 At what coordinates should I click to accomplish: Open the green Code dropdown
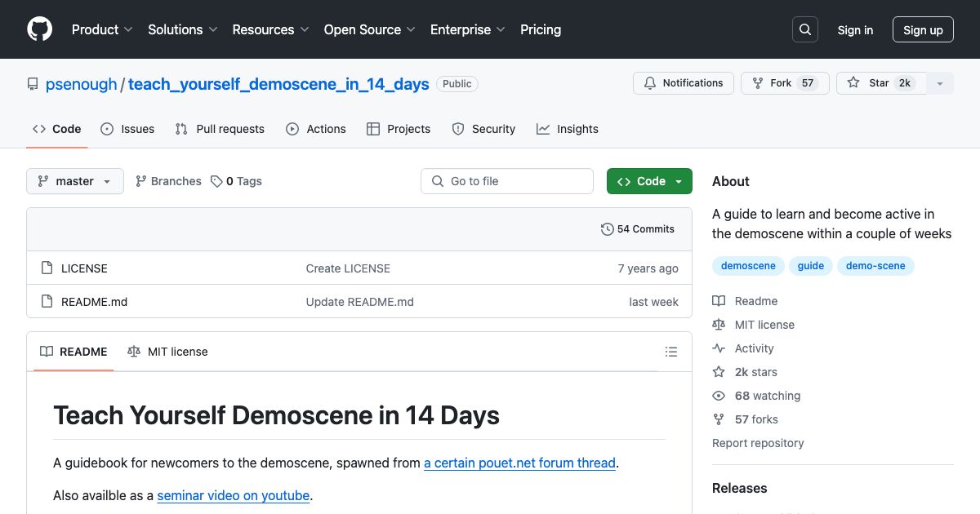pos(649,181)
